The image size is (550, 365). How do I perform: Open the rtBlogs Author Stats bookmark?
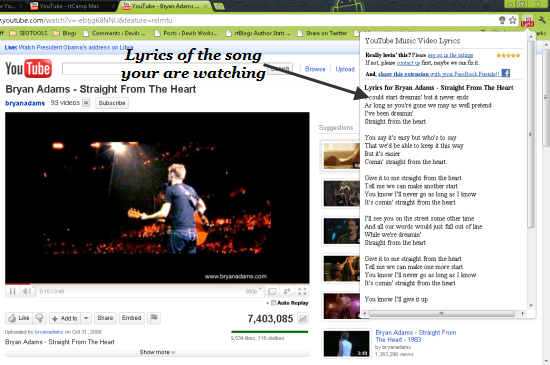[x=258, y=33]
